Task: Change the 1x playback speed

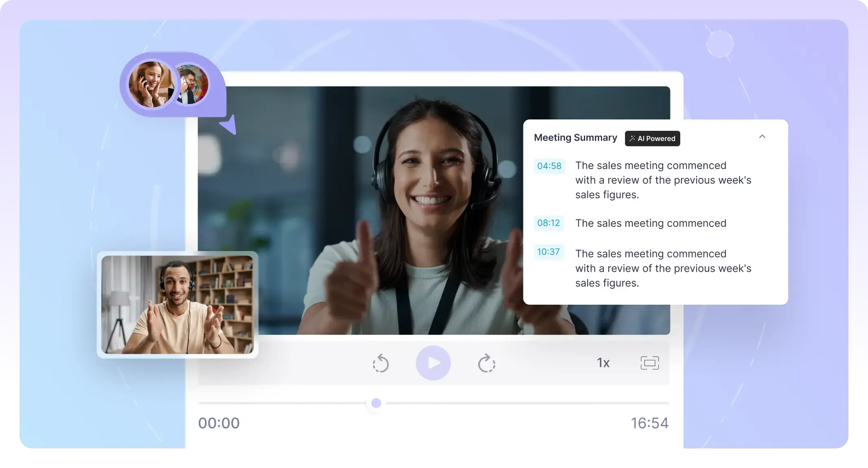Action: click(x=603, y=363)
